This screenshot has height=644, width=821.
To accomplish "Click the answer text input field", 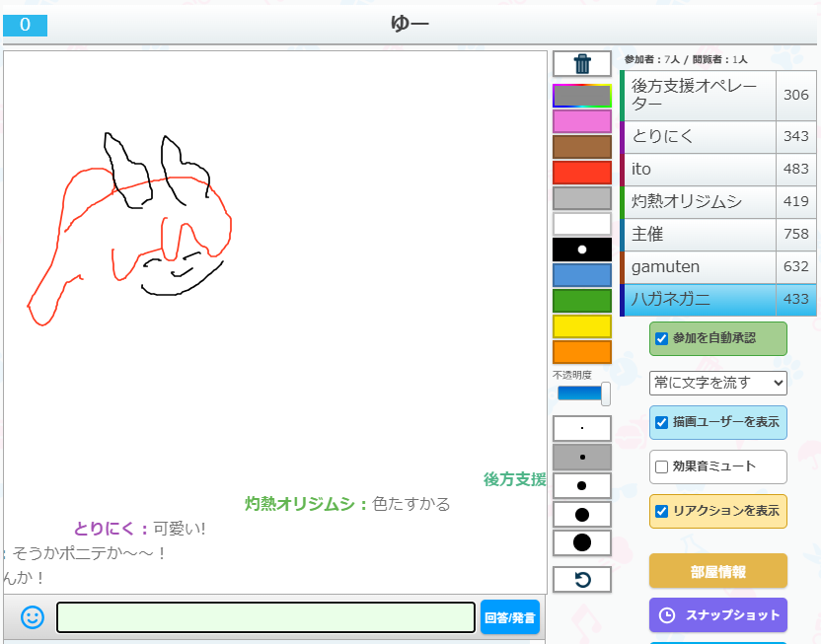I will pos(265,617).
